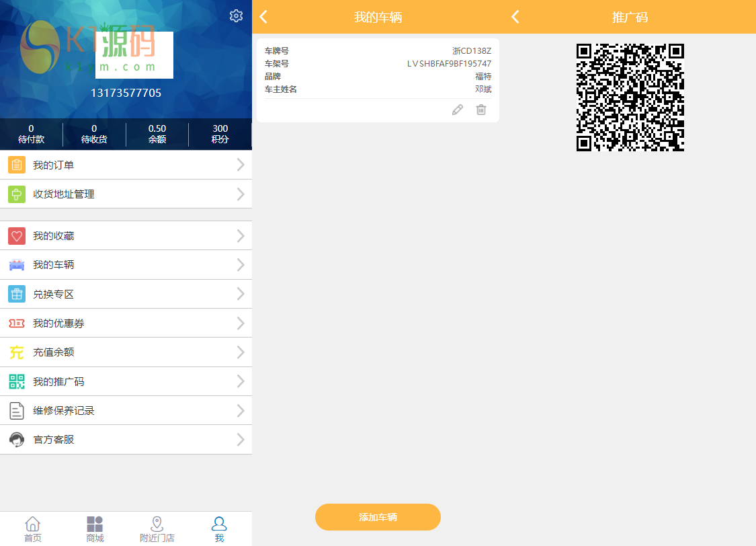Open the 我的推广码 menu label
756x546 pixels.
pyautogui.click(x=59, y=381)
